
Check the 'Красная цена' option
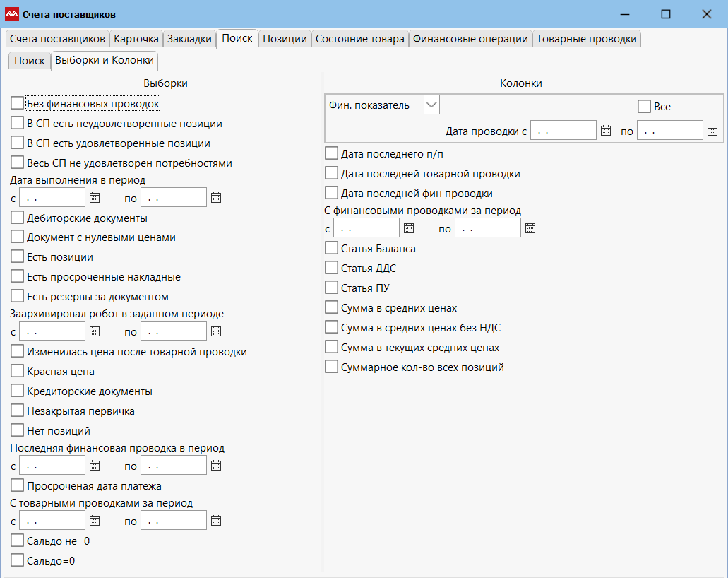[18, 372]
